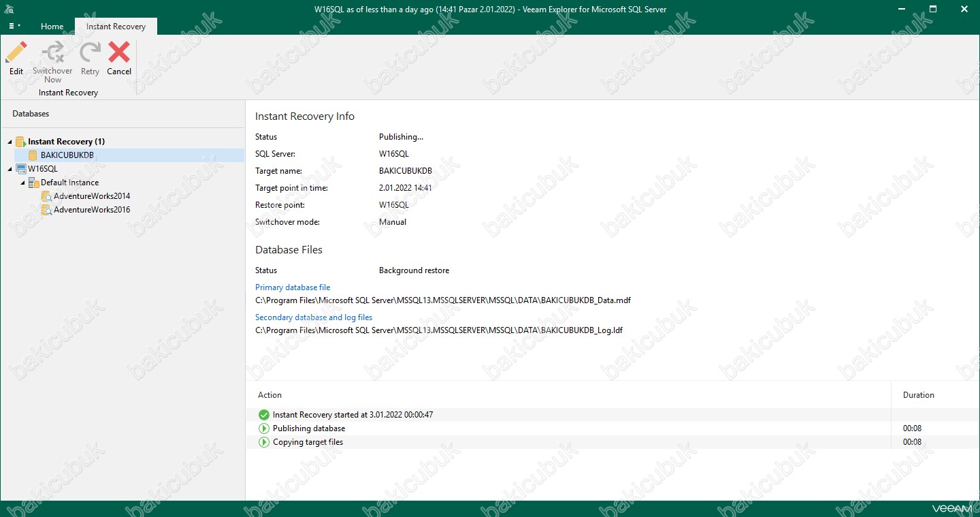
Task: Click the 'Database Files' heading
Action: [289, 250]
